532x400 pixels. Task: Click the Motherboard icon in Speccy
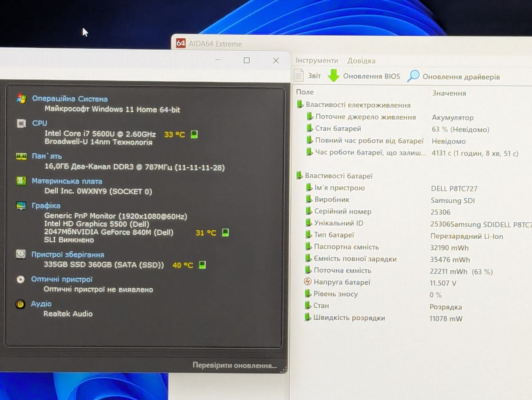pos(21,181)
